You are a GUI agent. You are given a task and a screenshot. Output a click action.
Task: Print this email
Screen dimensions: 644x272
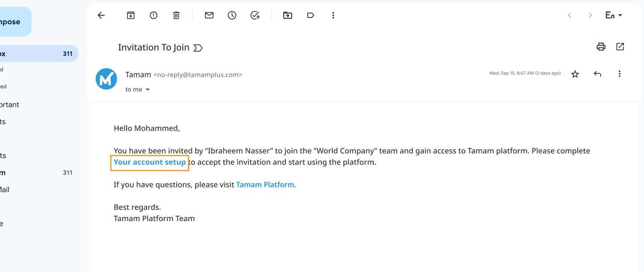(601, 46)
